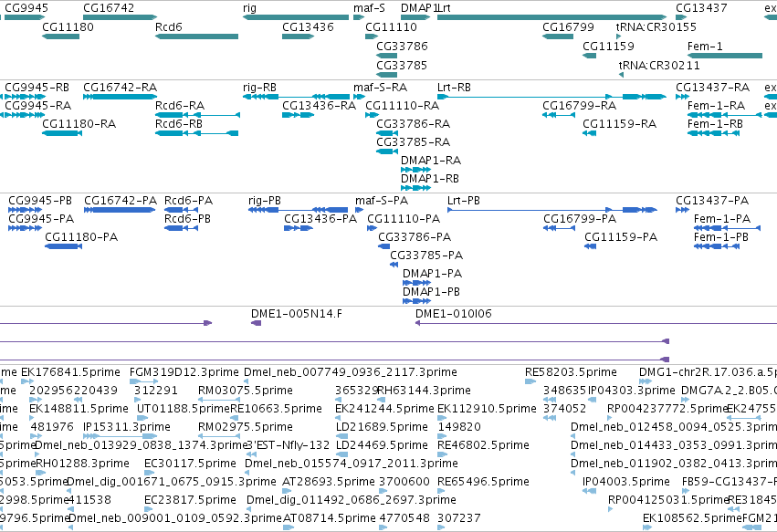Click transcript CG11180-RA
This screenshot has width=777, height=532.
62,133
